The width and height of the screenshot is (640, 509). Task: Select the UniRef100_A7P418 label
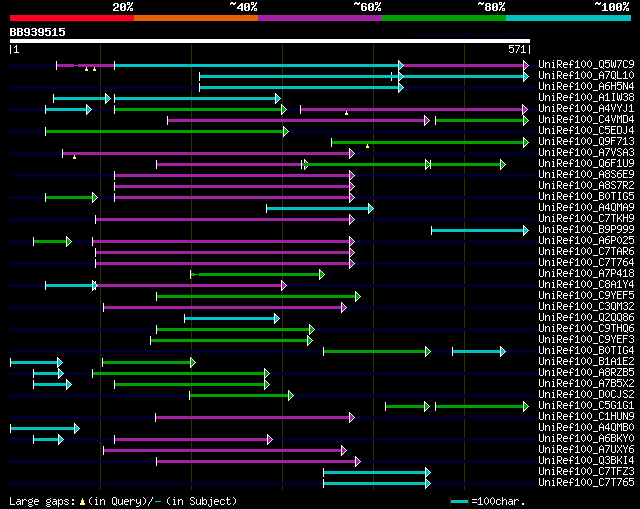(x=586, y=273)
